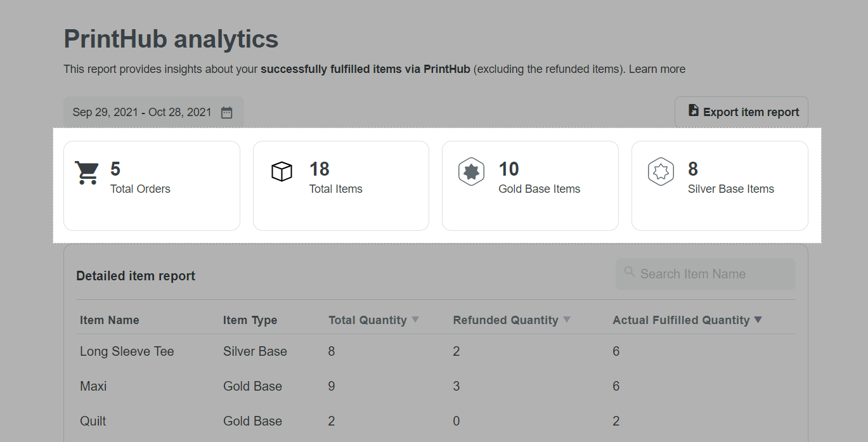Open the Learn more link
Screen dimensions: 868x442
[x=657, y=69]
